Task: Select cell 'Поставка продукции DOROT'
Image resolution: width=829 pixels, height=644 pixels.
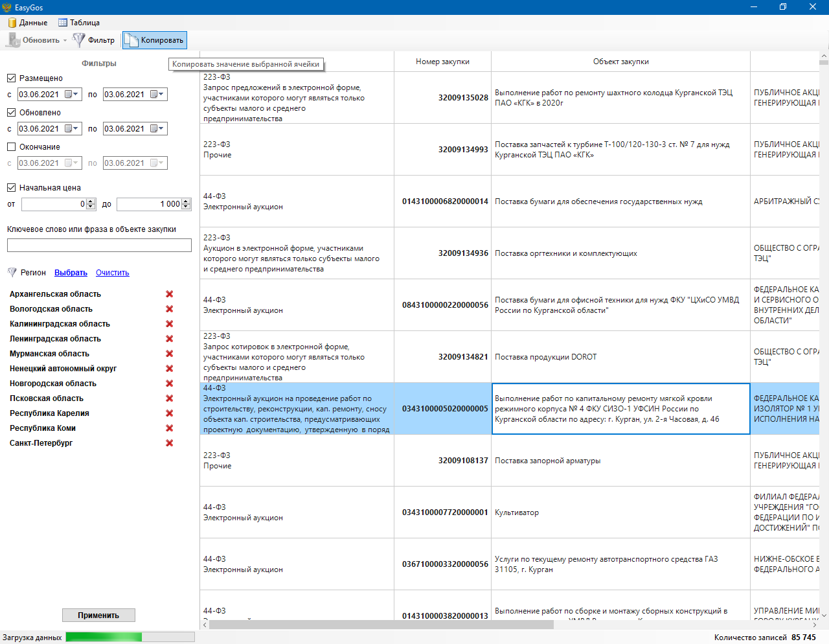Action: tap(620, 357)
